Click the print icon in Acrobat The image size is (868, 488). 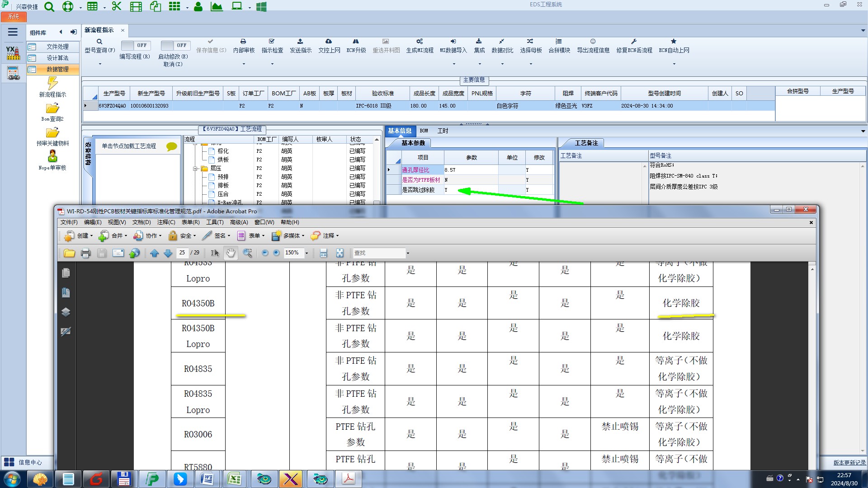click(85, 253)
